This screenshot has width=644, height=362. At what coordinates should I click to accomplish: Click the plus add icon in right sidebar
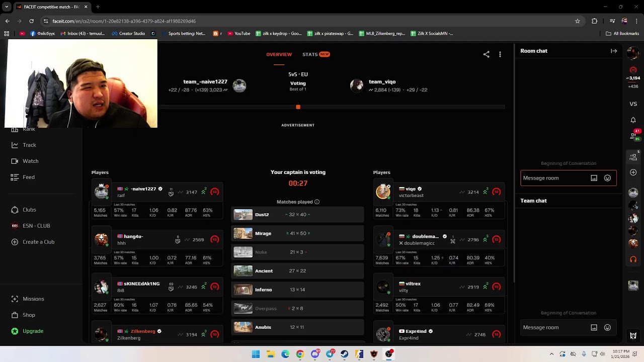click(x=633, y=172)
